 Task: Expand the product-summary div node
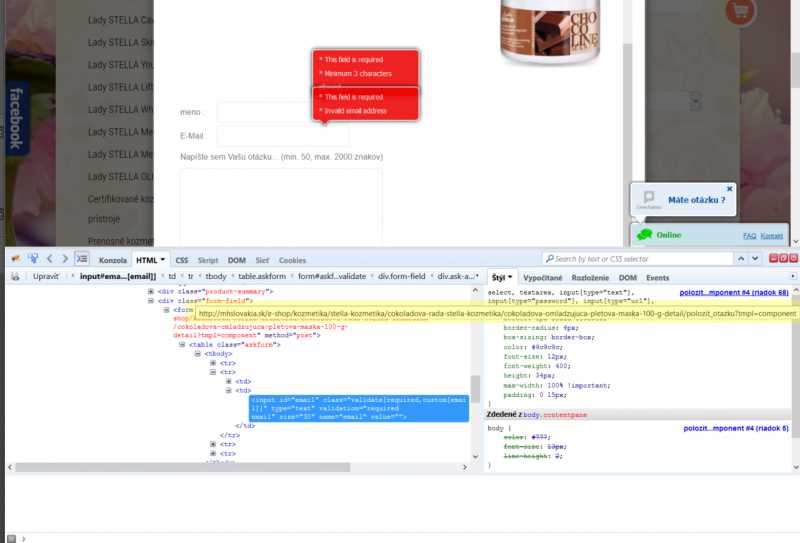click(151, 291)
